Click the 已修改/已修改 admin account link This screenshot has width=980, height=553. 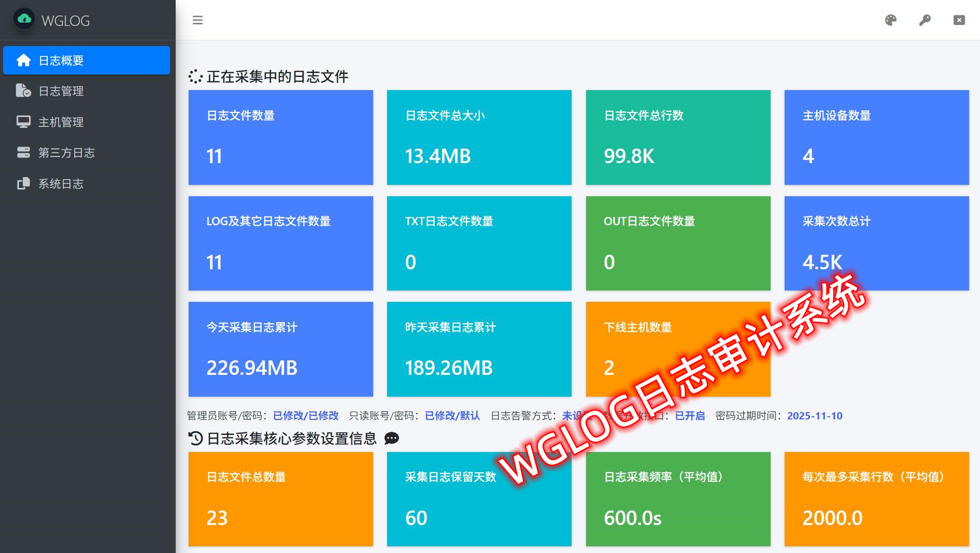[306, 416]
